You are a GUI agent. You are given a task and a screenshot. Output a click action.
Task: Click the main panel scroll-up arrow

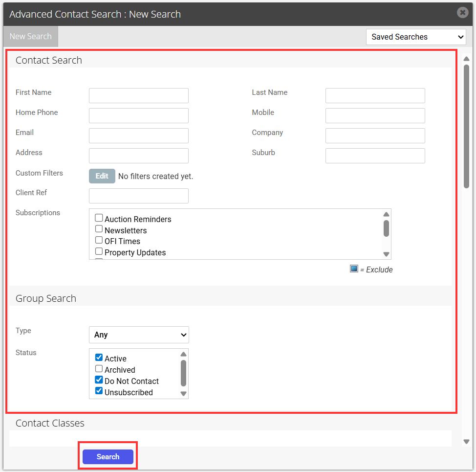click(467, 59)
